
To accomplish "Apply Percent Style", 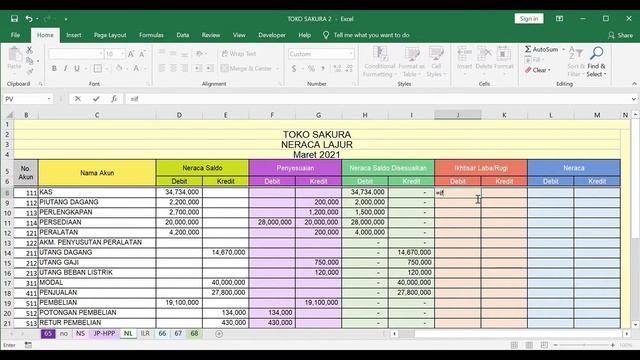I will 311,69.
